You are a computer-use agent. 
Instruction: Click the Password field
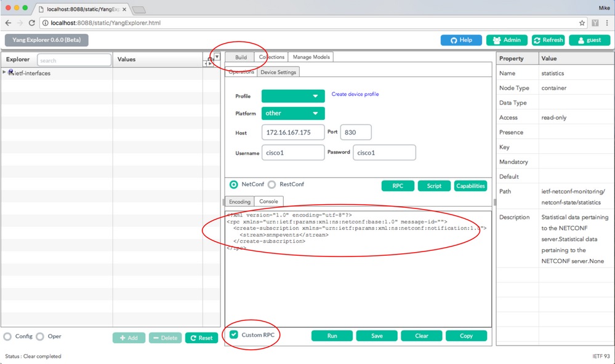coord(384,153)
